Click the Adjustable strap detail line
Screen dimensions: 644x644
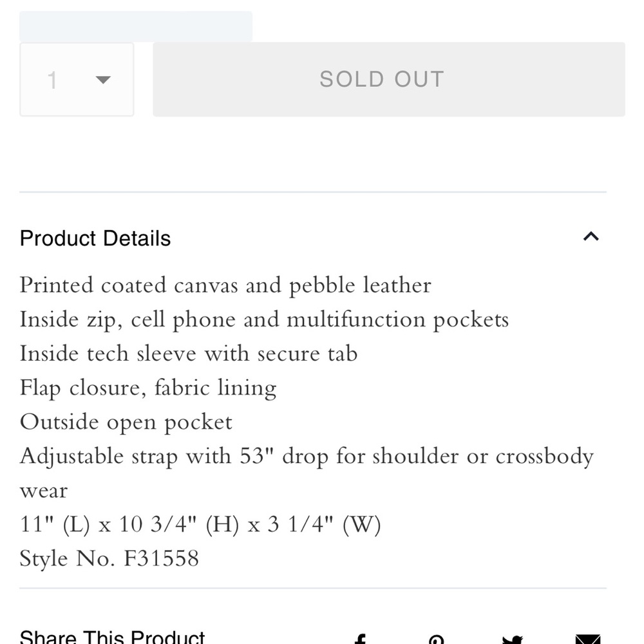coord(307,456)
